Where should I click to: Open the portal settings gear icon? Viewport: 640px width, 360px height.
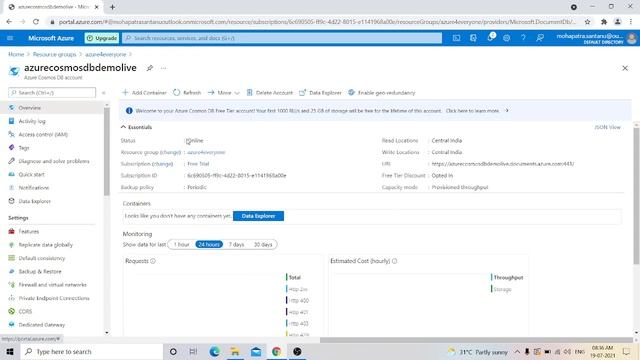click(507, 38)
